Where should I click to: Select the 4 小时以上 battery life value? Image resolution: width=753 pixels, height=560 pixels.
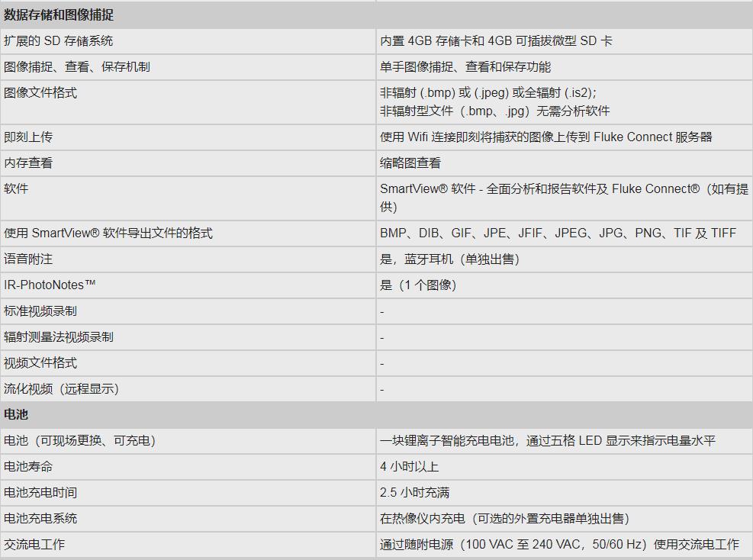[410, 467]
